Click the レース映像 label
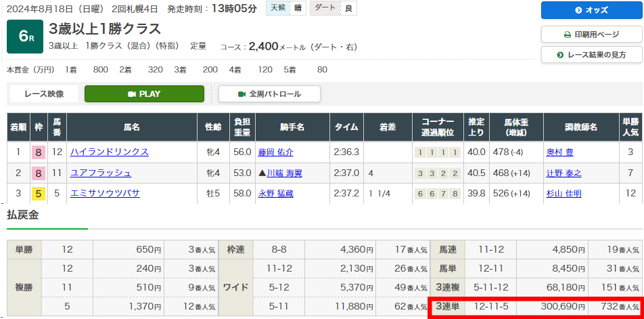This screenshot has width=644, height=319. coord(44,93)
